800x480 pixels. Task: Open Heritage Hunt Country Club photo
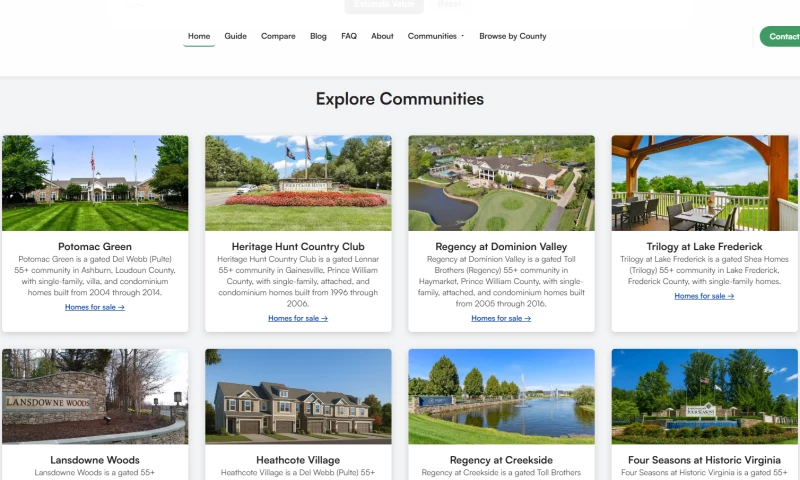click(x=298, y=183)
